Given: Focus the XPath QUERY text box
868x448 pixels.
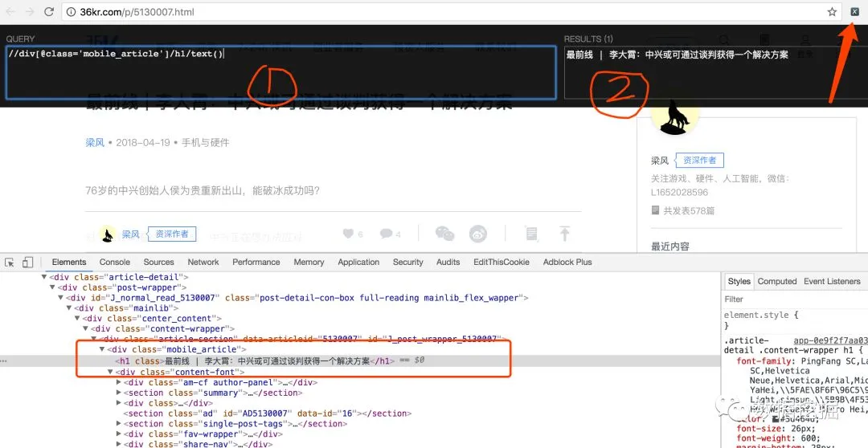Looking at the screenshot, I should coord(280,72).
